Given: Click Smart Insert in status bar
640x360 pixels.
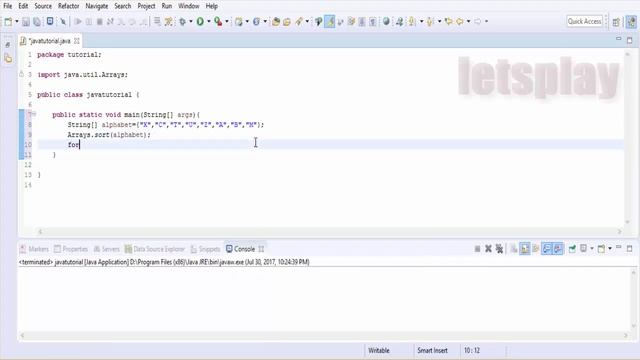Looking at the screenshot, I should coord(432,351).
